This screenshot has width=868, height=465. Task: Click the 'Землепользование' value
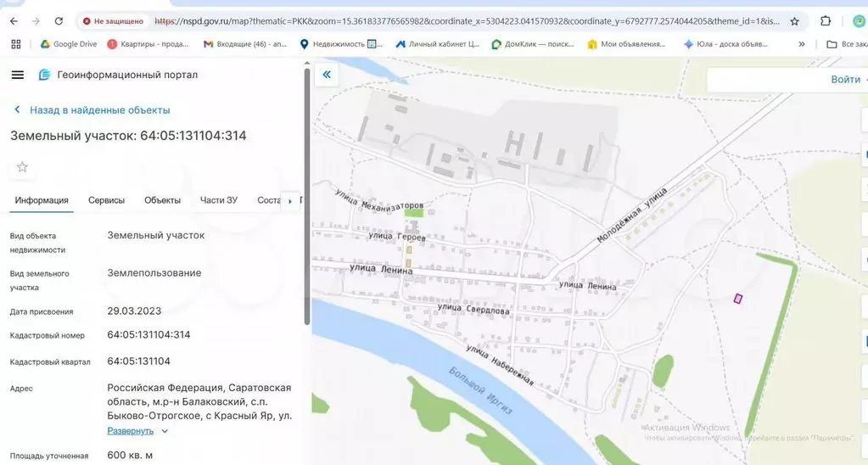pos(154,273)
